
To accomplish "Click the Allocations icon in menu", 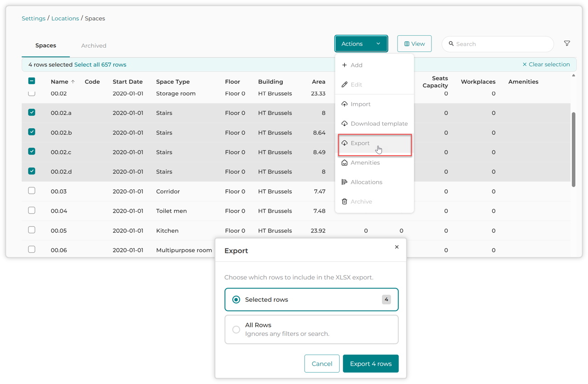I will pos(344,182).
